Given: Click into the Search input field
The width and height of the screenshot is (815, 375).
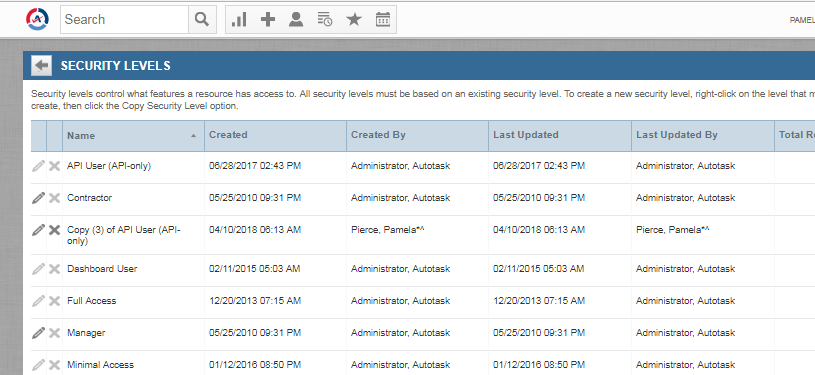Looking at the screenshot, I should (x=125, y=20).
